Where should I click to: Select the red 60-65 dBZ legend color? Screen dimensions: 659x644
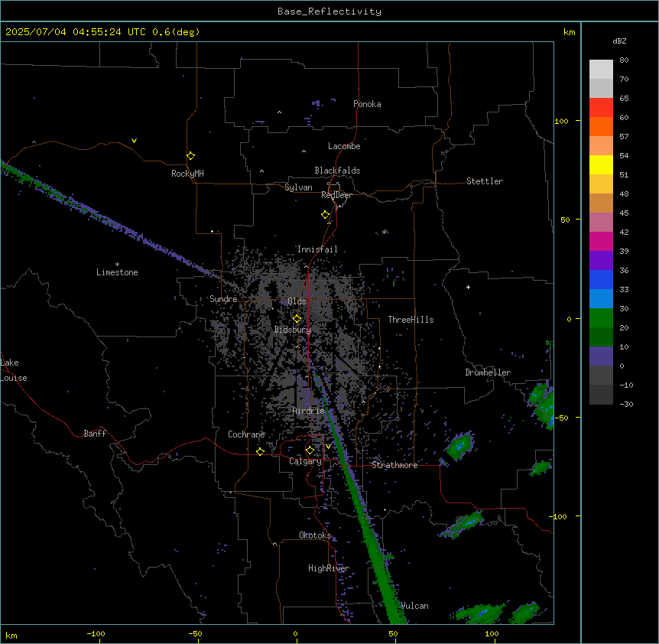tap(601, 107)
